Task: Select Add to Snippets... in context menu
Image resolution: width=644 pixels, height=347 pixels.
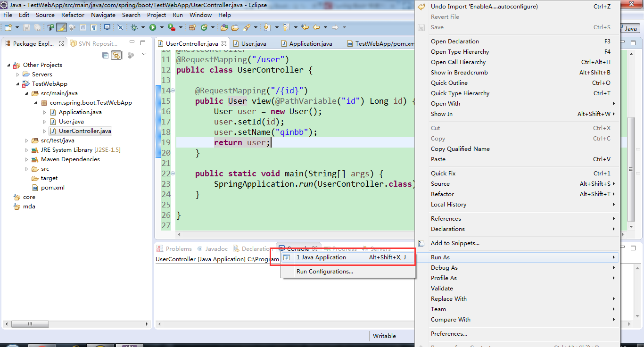Action: [517, 243]
